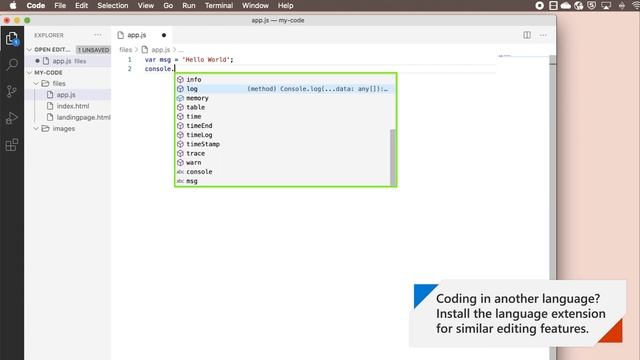Open the Run menu
The width and height of the screenshot is (640, 360).
point(189,5)
